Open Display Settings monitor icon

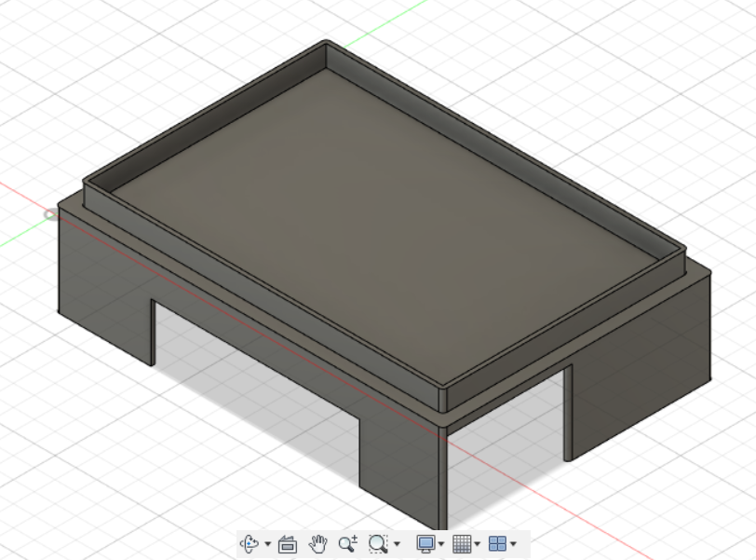425,544
